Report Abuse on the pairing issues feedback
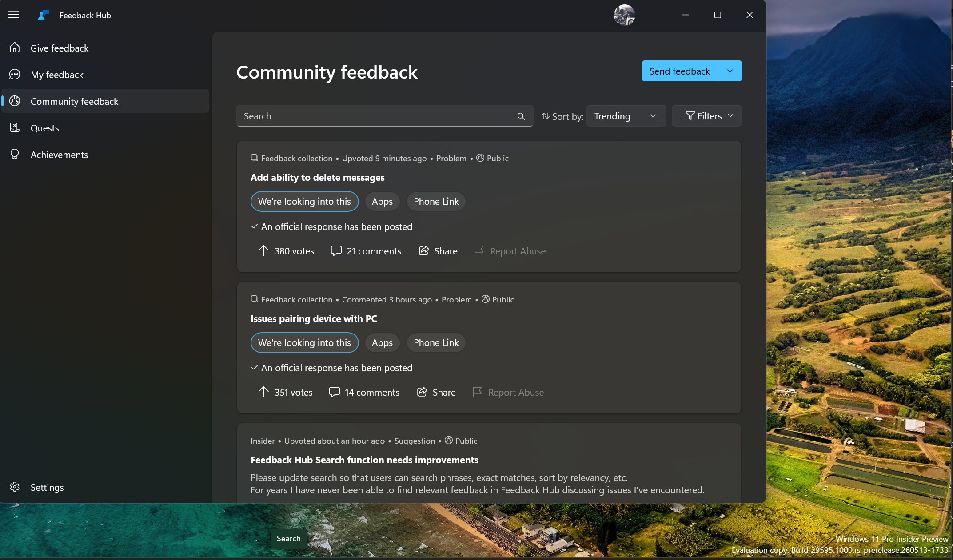The width and height of the screenshot is (953, 560). 508,392
